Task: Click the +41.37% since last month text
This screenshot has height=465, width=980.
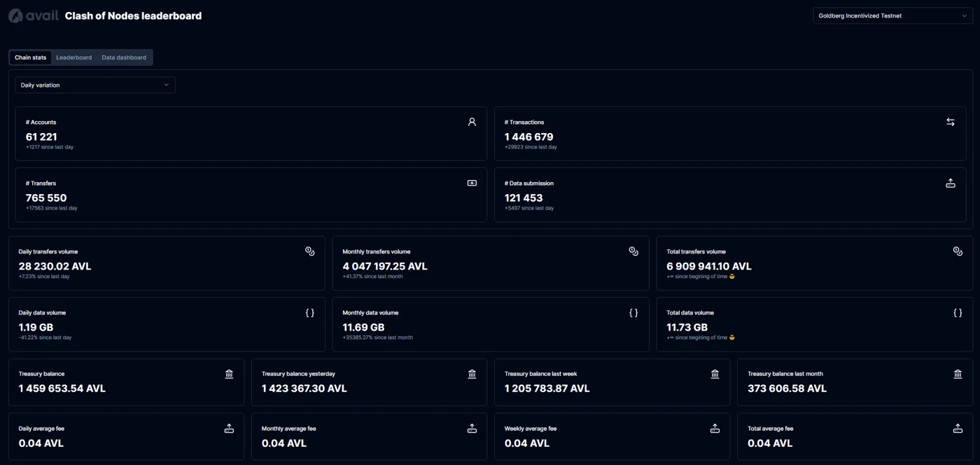Action: pyautogui.click(x=372, y=277)
